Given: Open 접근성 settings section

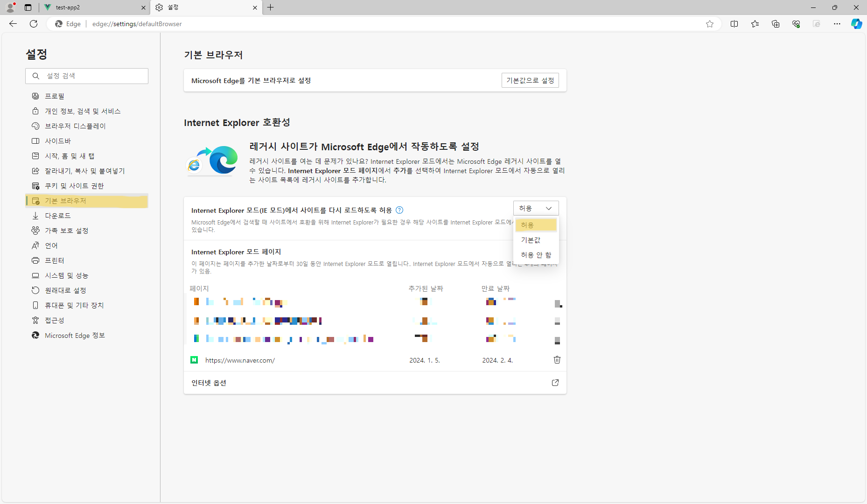Looking at the screenshot, I should [x=87, y=320].
